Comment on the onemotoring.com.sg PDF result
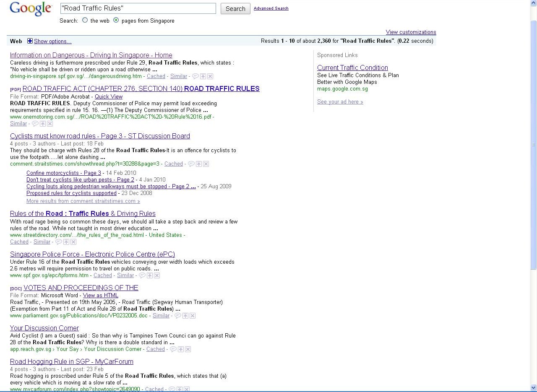This screenshot has width=537, height=392. pos(35,124)
